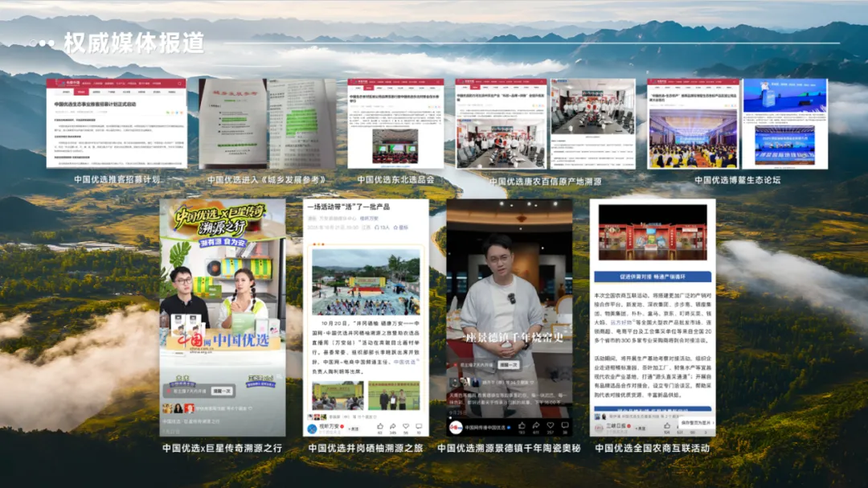Click the 权威媒体报道 slide title
Image resolution: width=868 pixels, height=488 pixels.
(133, 43)
